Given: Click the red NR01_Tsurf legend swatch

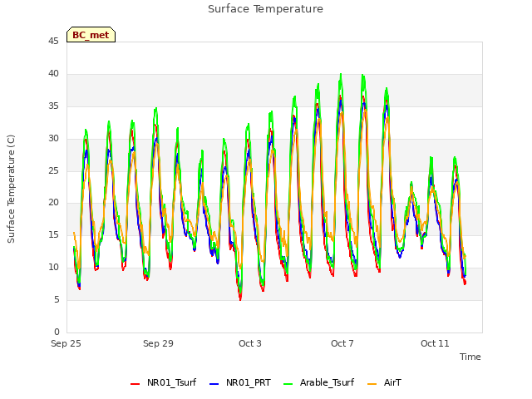Looking at the screenshot, I should 135,384.
